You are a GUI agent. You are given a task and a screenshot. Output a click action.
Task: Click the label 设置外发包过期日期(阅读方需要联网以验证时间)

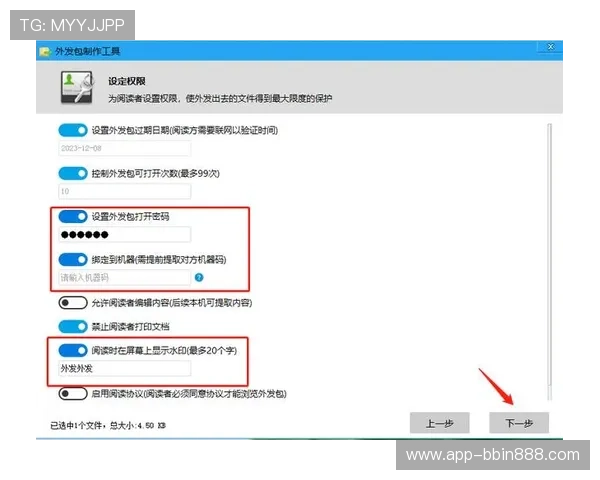[185, 130]
